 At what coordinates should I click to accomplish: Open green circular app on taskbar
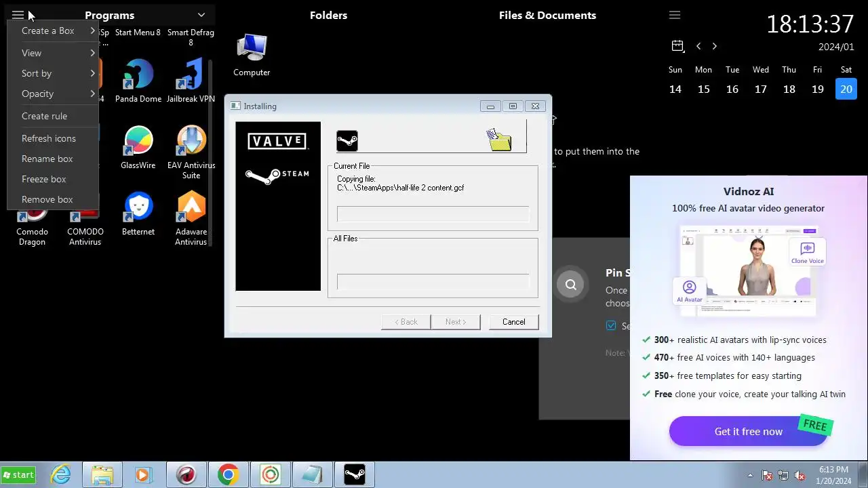click(x=270, y=474)
